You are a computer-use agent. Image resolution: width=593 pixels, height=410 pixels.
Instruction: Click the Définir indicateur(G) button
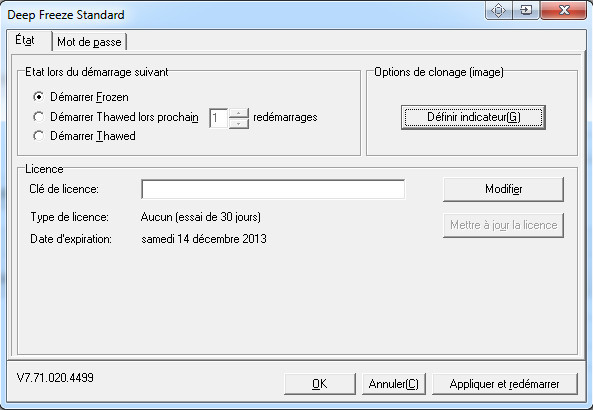[473, 117]
